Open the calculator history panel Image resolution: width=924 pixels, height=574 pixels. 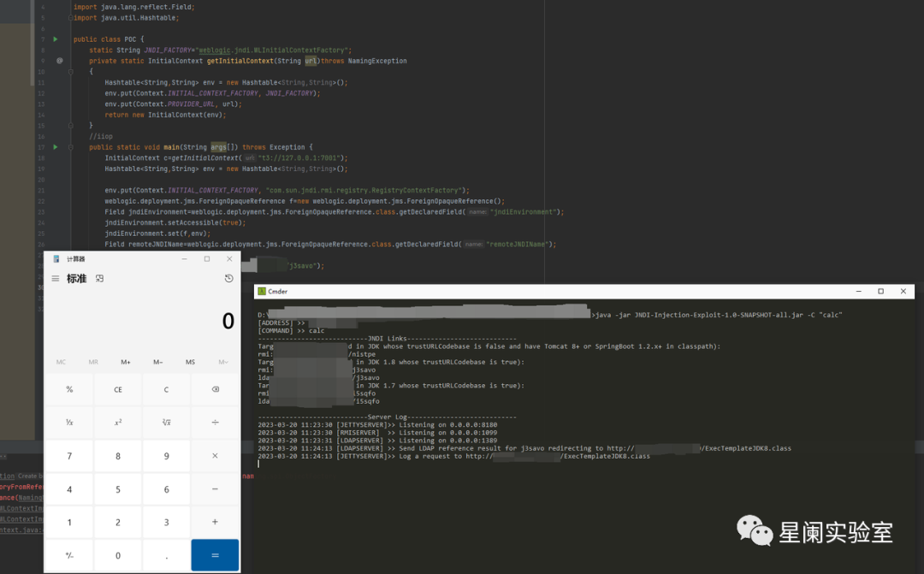[228, 278]
